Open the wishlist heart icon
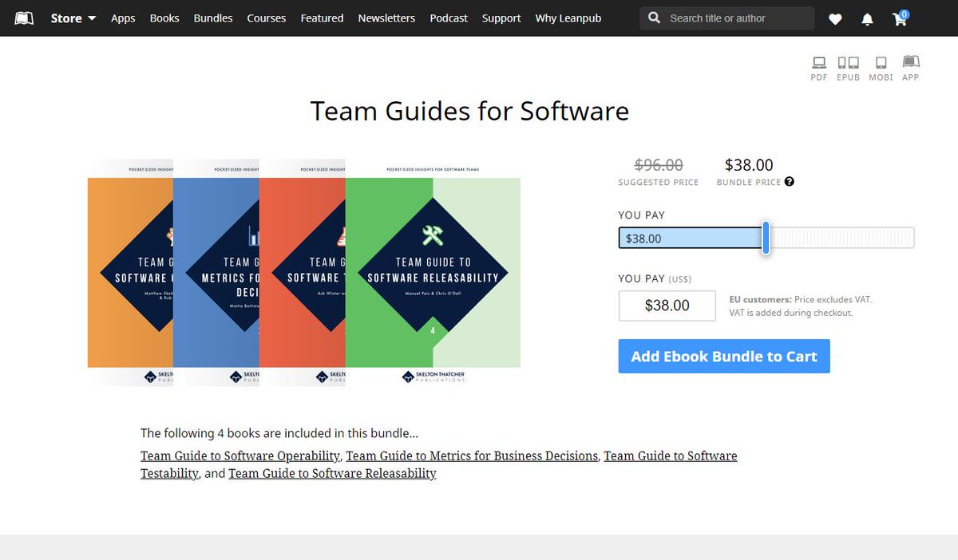 pos(835,18)
